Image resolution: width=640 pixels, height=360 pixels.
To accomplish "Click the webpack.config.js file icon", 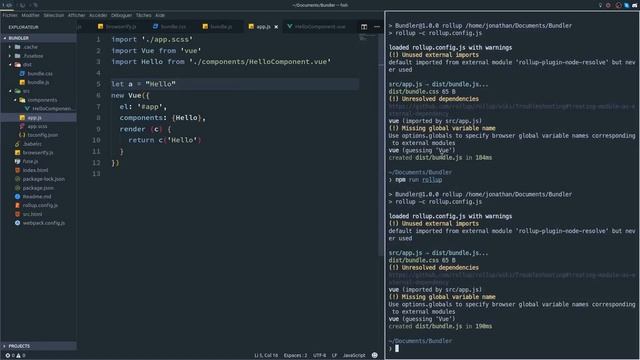I will 18,223.
